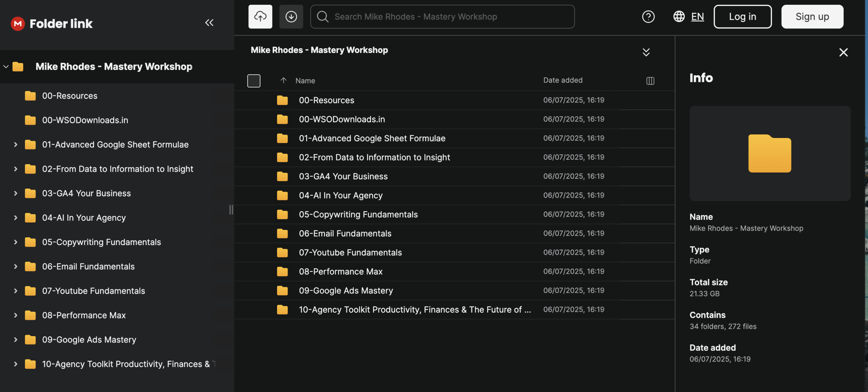Image resolution: width=868 pixels, height=392 pixels.
Task: Expand 01-Advanced Google Sheet Formulae tree node
Action: 16,144
